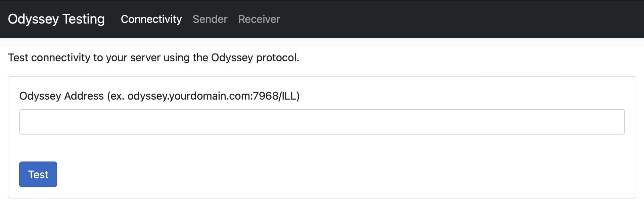This screenshot has height=216, width=644.
Task: Open the Receiver page from the navbar
Action: click(x=259, y=19)
